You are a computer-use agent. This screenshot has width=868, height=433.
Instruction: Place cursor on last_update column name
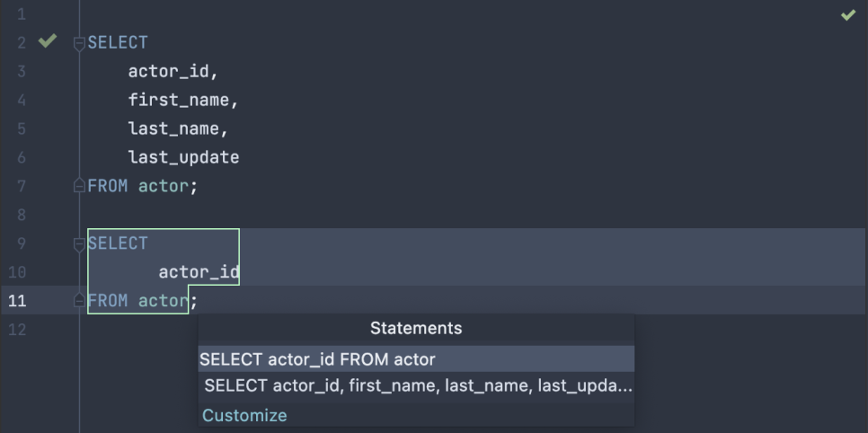tap(184, 158)
